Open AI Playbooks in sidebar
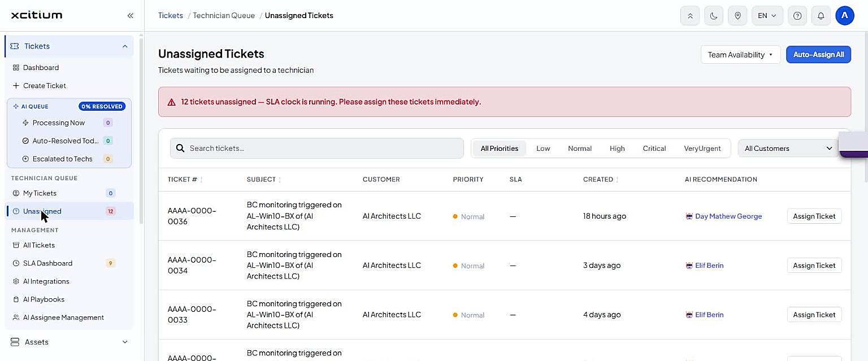 click(44, 299)
